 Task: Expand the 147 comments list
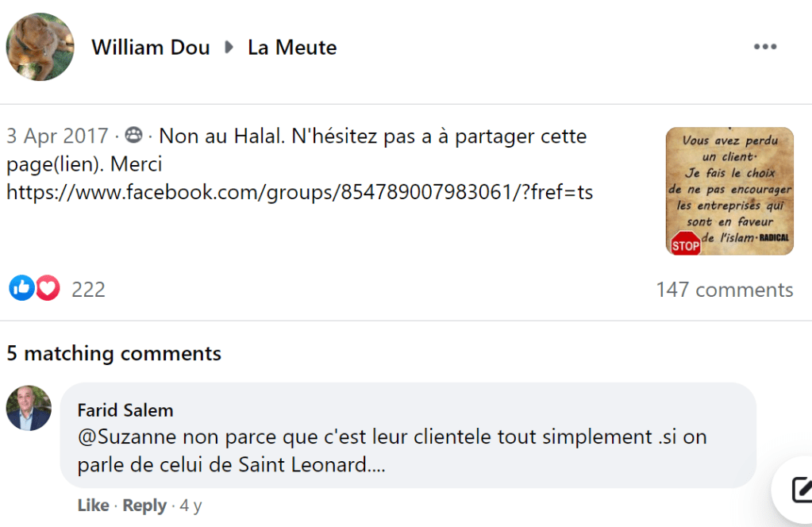click(724, 290)
